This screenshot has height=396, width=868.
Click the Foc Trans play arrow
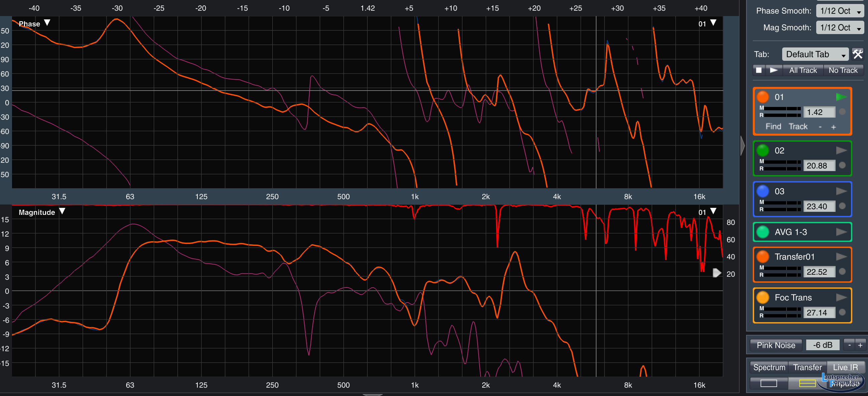click(x=841, y=297)
